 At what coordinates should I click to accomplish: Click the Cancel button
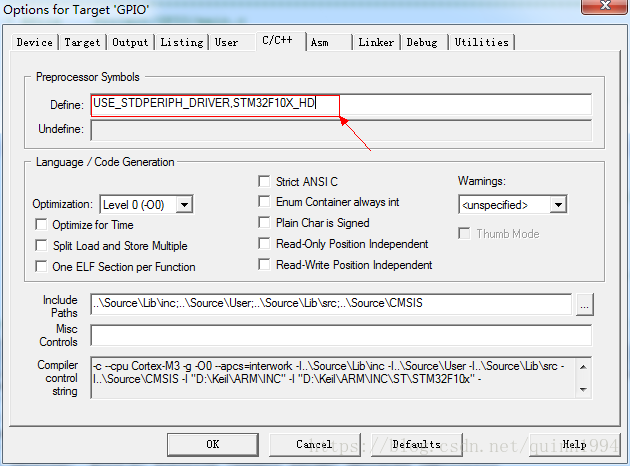pyautogui.click(x=314, y=444)
